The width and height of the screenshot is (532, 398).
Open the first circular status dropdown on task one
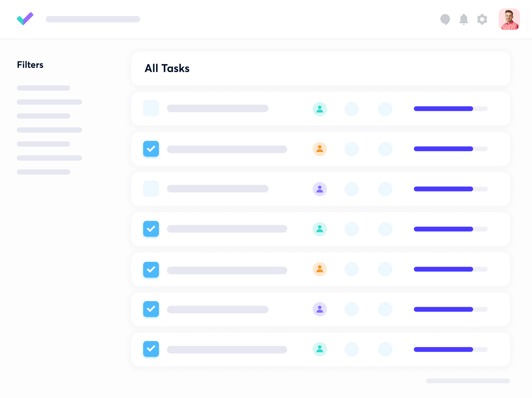(x=351, y=109)
